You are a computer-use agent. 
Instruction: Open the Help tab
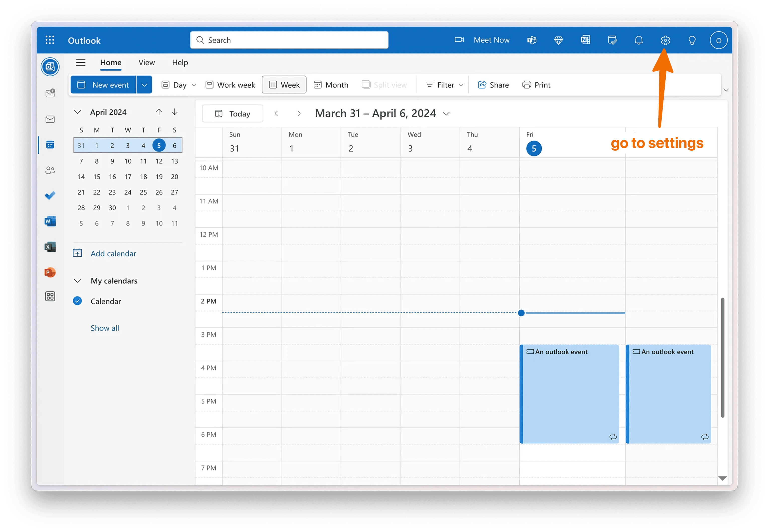pos(180,63)
